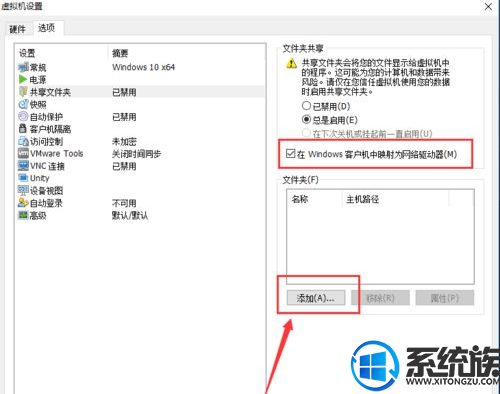Click the VNC 连接 icon

(23, 166)
